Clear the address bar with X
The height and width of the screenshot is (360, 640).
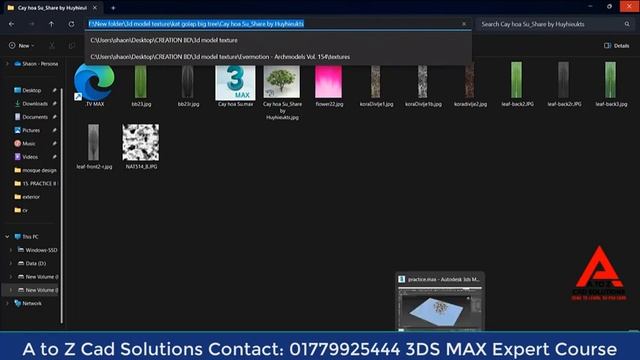464,24
